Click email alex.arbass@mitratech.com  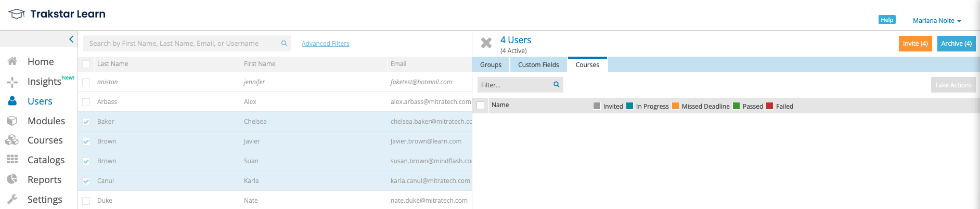[431, 102]
